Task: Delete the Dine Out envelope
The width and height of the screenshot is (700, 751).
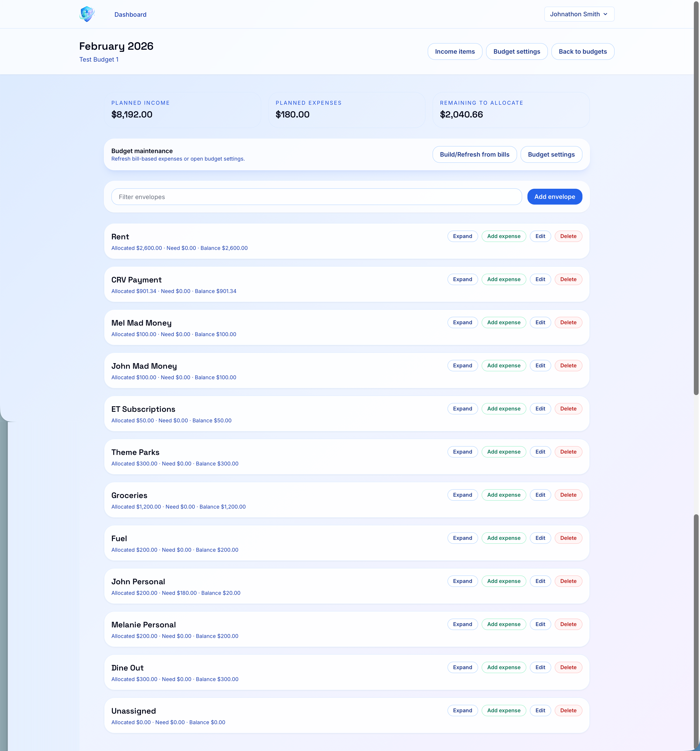Action: (x=568, y=667)
